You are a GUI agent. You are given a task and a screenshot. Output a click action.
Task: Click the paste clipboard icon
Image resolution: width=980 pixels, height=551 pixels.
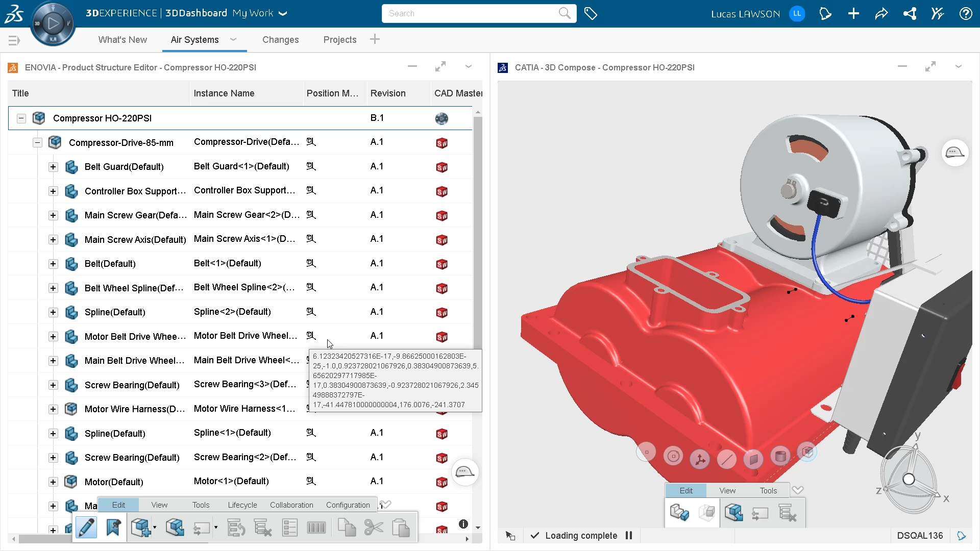click(402, 528)
